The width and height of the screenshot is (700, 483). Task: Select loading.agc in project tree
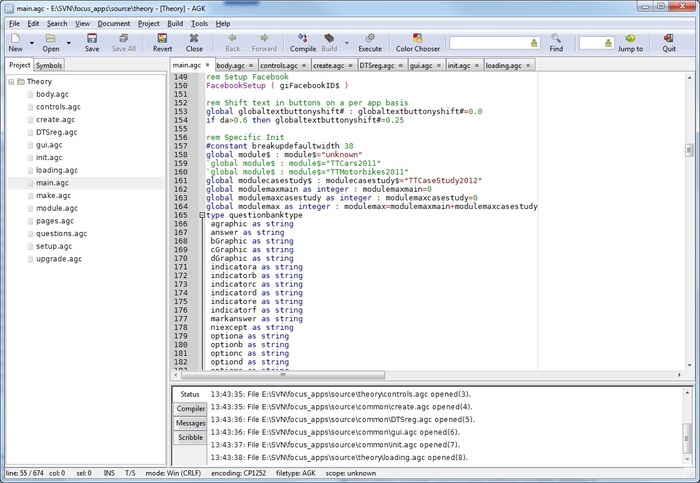coord(57,170)
